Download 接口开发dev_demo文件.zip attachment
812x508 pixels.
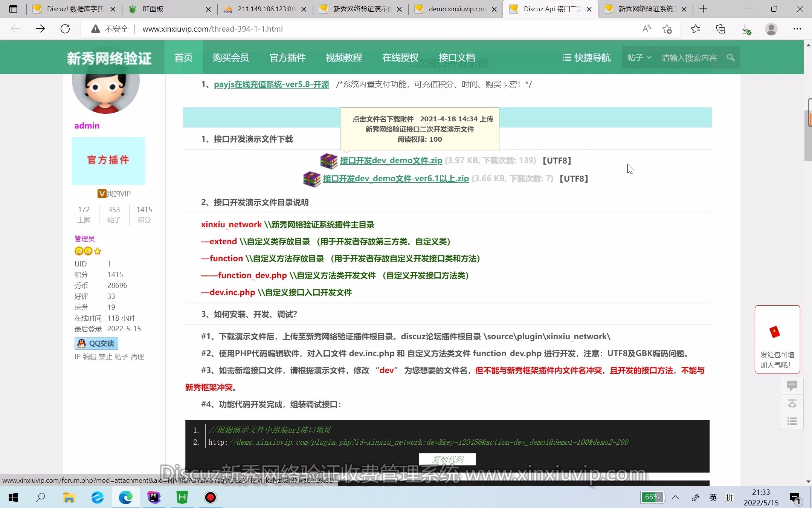pyautogui.click(x=391, y=161)
